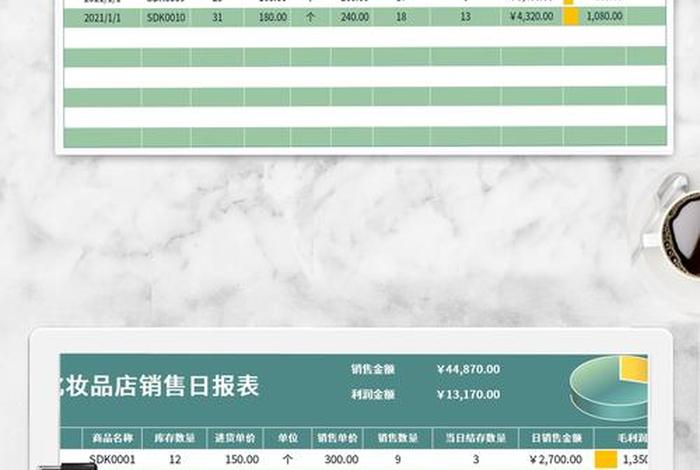Select the yellow profit bar in SDK0010 row
Viewport: 700px width, 470px height.
(570, 17)
